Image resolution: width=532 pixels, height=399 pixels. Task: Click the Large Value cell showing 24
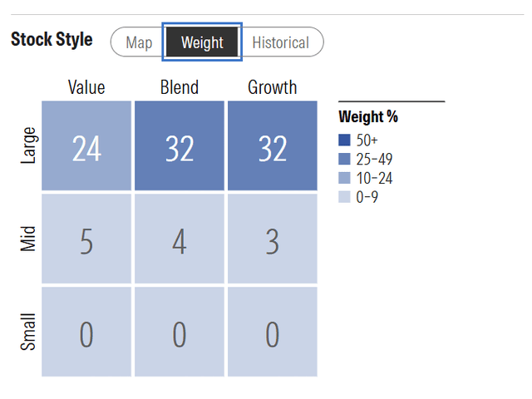[x=86, y=146]
